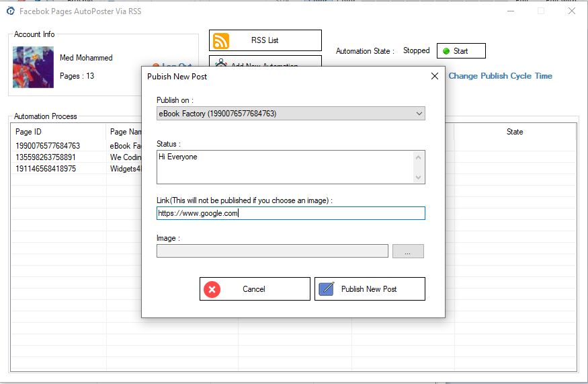The width and height of the screenshot is (588, 384).
Task: Click the red X icon on Cancel
Action: pos(212,289)
